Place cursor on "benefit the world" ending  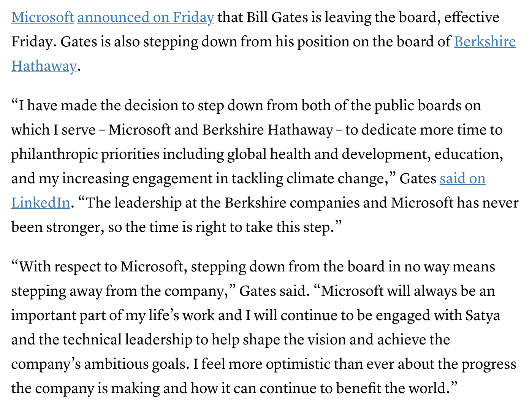391,389
